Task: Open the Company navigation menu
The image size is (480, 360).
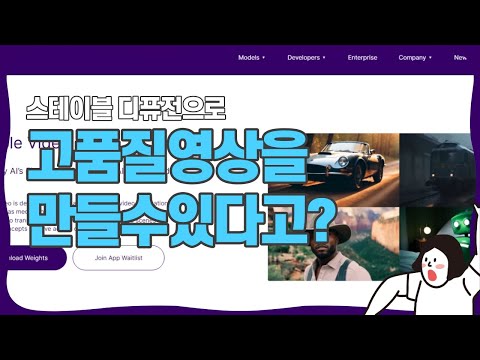Action: coord(415,57)
